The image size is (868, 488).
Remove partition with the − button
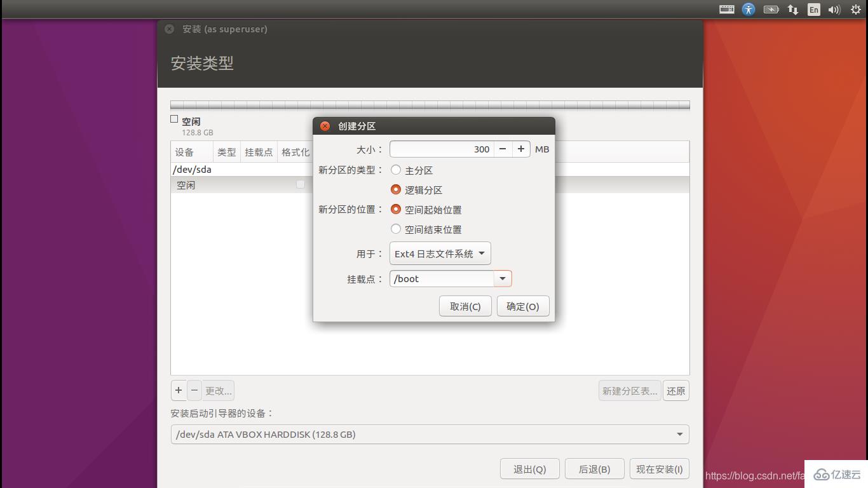pos(194,390)
